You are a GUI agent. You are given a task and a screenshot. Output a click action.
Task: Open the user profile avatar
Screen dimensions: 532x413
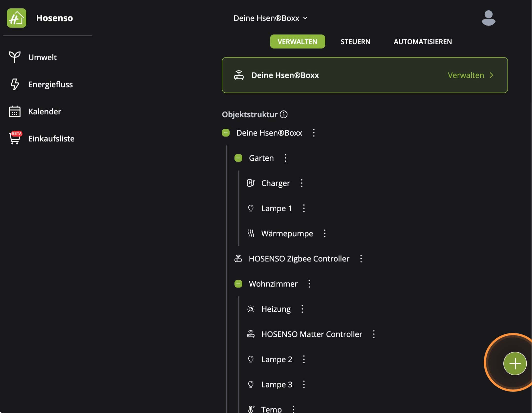pos(488,18)
